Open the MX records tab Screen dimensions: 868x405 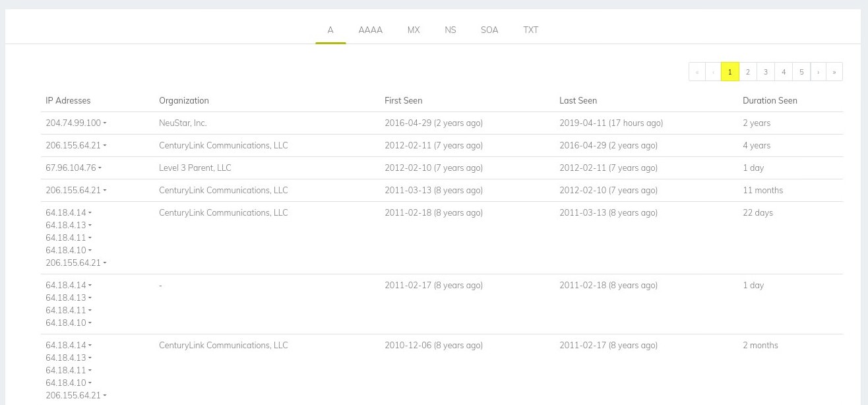pos(414,30)
